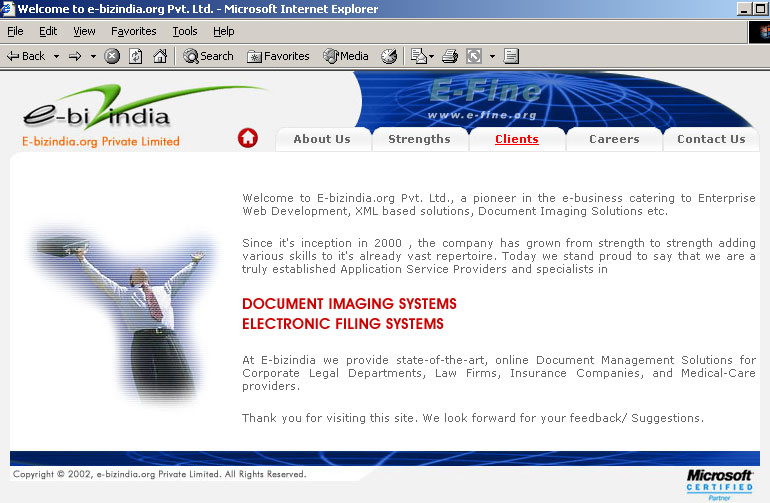
Task: Open the About Us tab
Action: coord(322,139)
